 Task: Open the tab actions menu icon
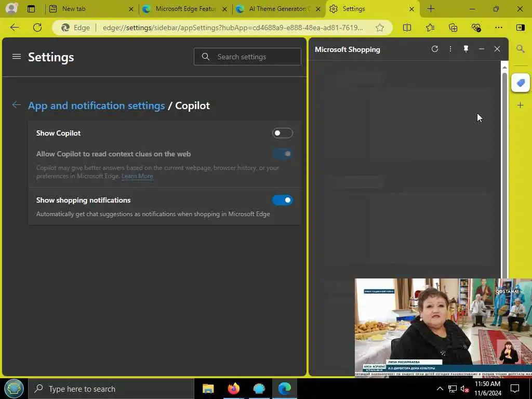31,9
